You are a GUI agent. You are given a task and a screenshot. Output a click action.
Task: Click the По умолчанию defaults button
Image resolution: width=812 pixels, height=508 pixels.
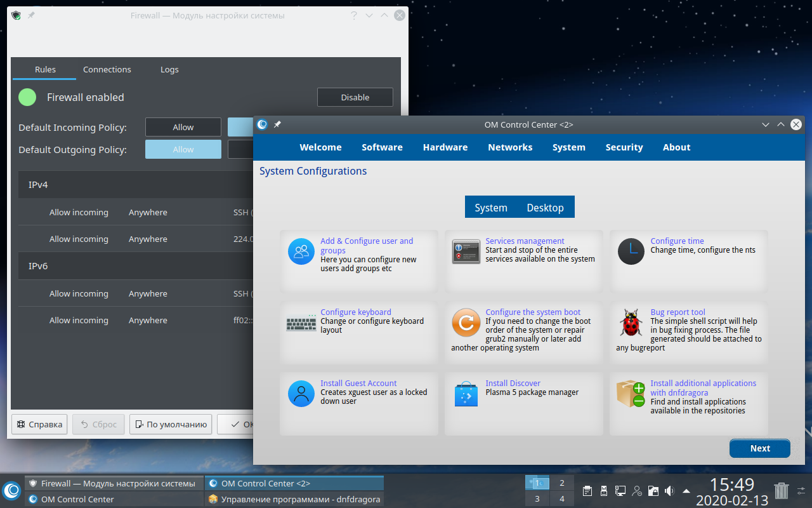pyautogui.click(x=171, y=424)
